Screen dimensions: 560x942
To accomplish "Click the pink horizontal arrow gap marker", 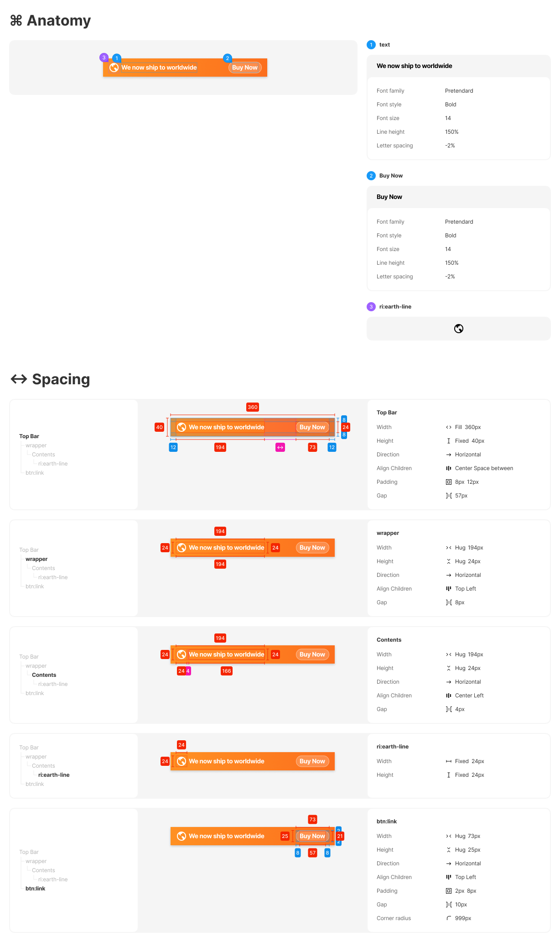I will pos(280,447).
